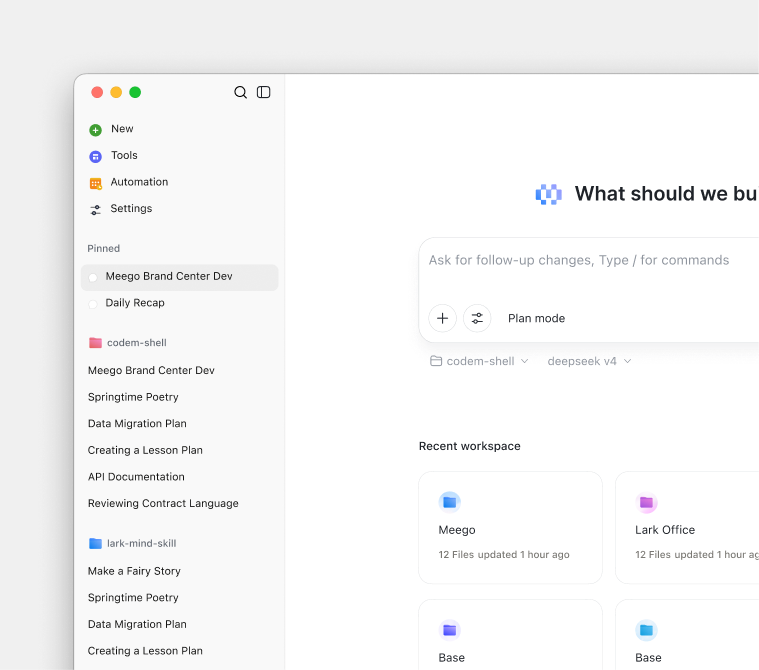Open Springtime Poetry under lark-mind-skill

tap(133, 597)
